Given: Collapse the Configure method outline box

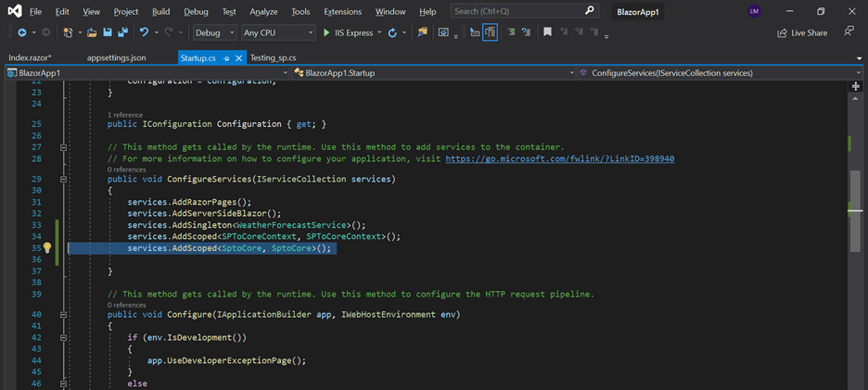Looking at the screenshot, I should (x=63, y=315).
